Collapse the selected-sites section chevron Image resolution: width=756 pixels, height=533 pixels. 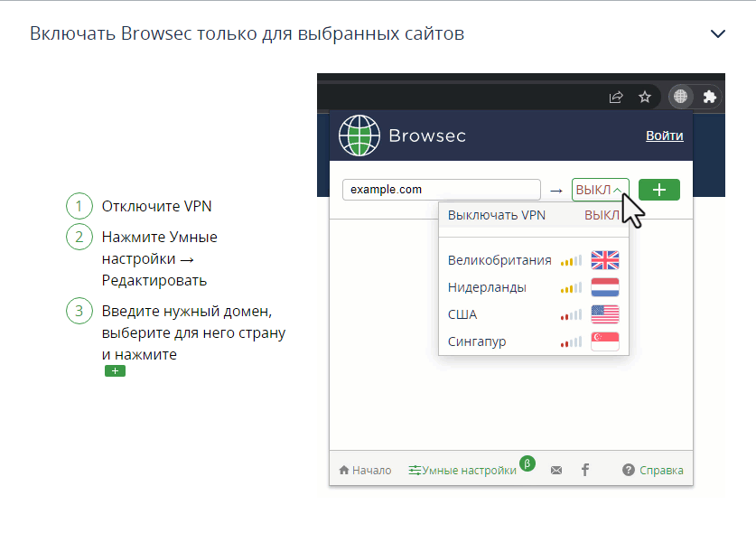tap(718, 33)
